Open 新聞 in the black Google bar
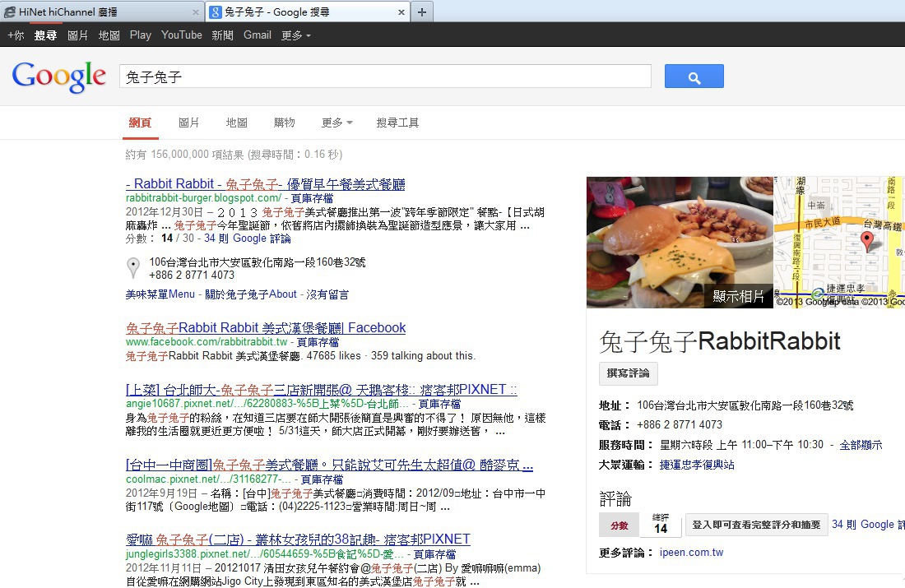Viewport: 905px width, 588px height. tap(222, 35)
